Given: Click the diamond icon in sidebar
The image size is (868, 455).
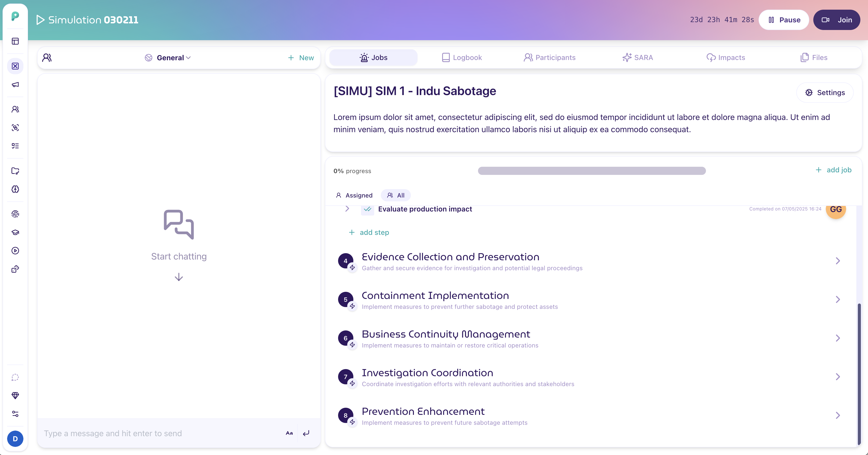Looking at the screenshot, I should (15, 395).
